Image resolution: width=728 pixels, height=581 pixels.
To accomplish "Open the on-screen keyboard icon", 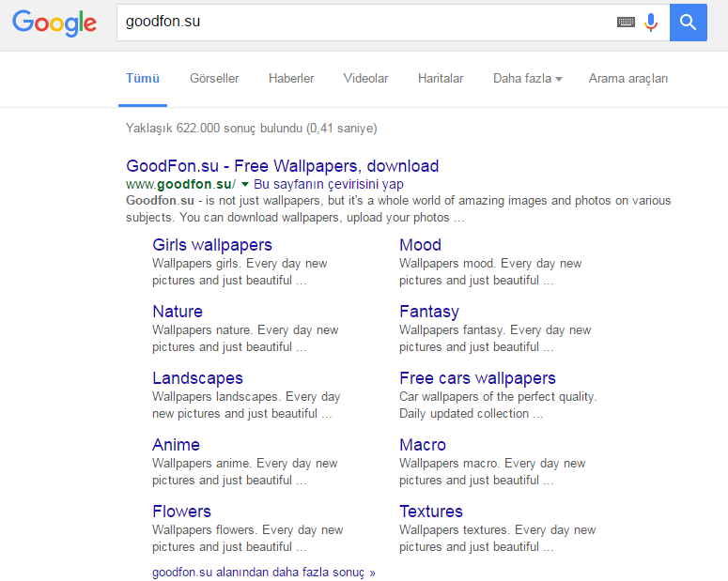I will pyautogui.click(x=626, y=22).
